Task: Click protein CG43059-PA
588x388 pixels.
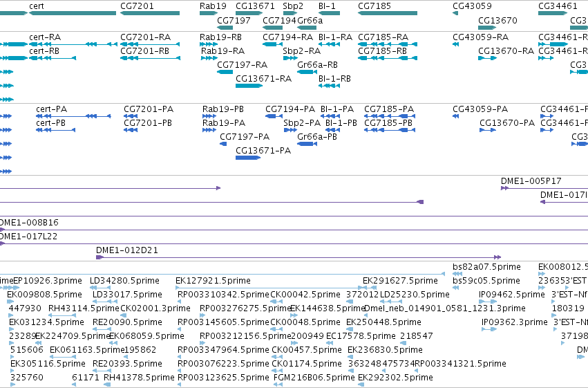Action: [480, 109]
